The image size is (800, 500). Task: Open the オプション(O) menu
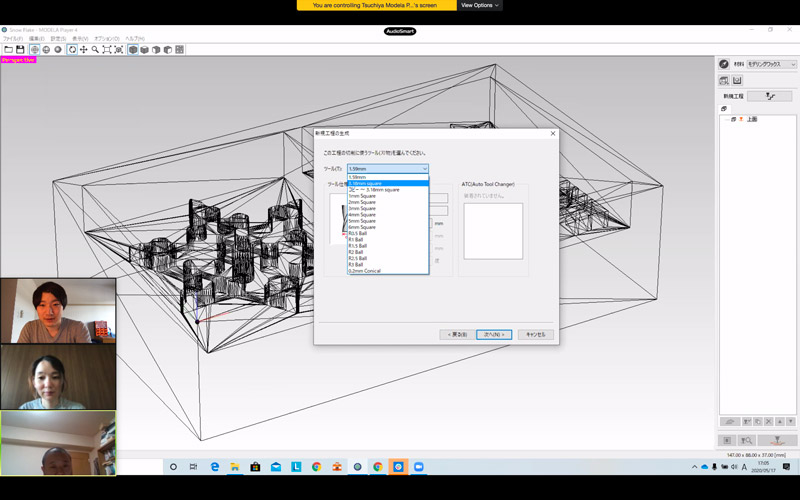click(x=107, y=39)
